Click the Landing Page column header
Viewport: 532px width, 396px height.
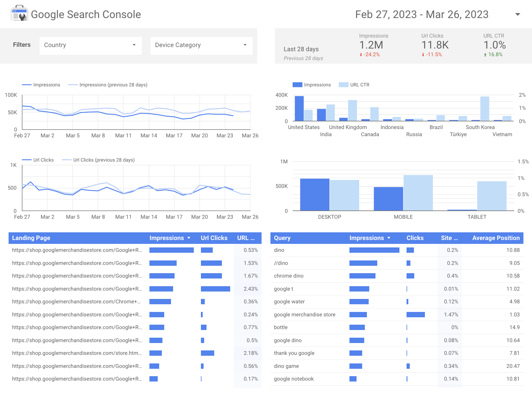(x=31, y=238)
